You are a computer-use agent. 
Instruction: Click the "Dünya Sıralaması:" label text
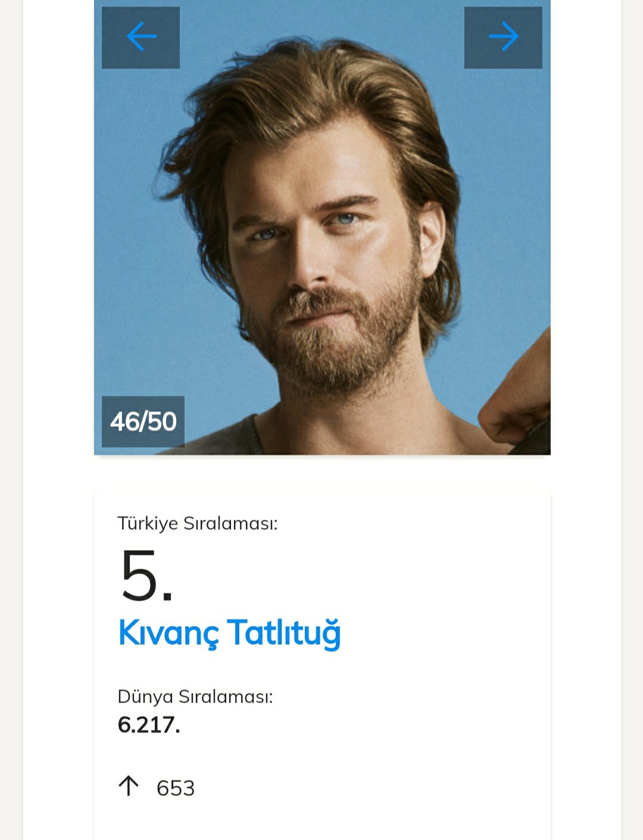click(195, 697)
